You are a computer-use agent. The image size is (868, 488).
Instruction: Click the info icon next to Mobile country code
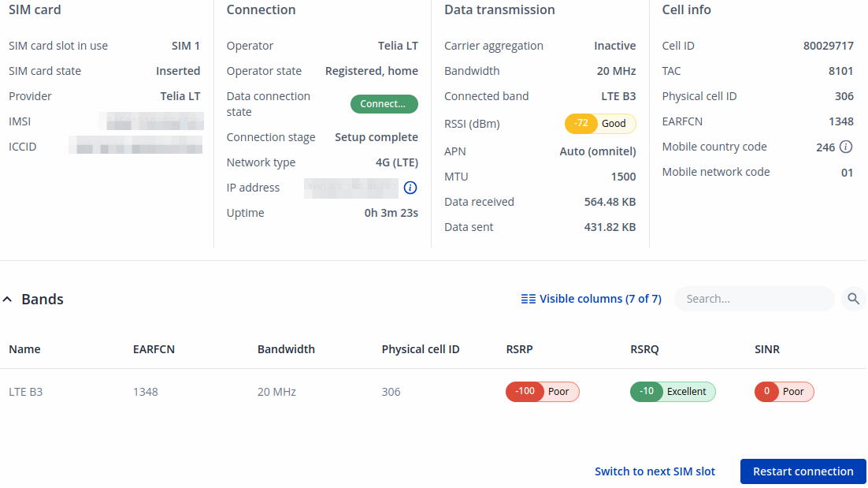[846, 147]
